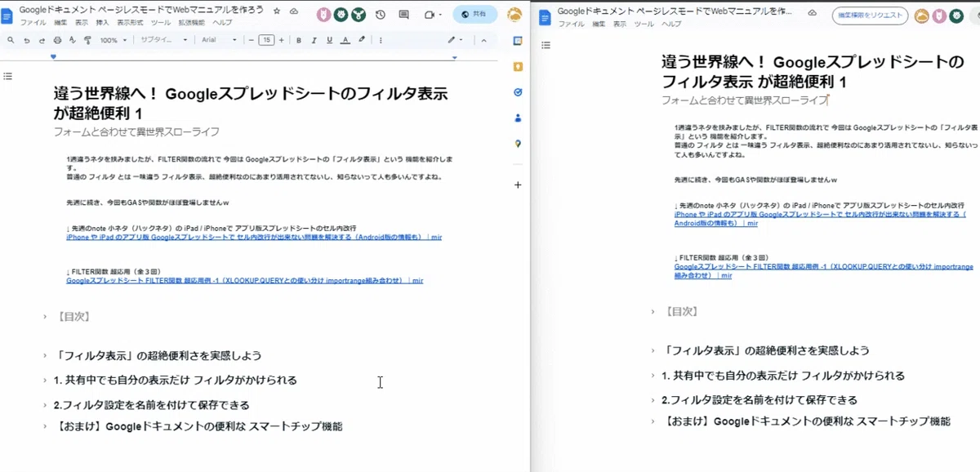Image resolution: width=980 pixels, height=472 pixels.
Task: Expand 【おまけ】 heading in right document
Action: pos(653,421)
